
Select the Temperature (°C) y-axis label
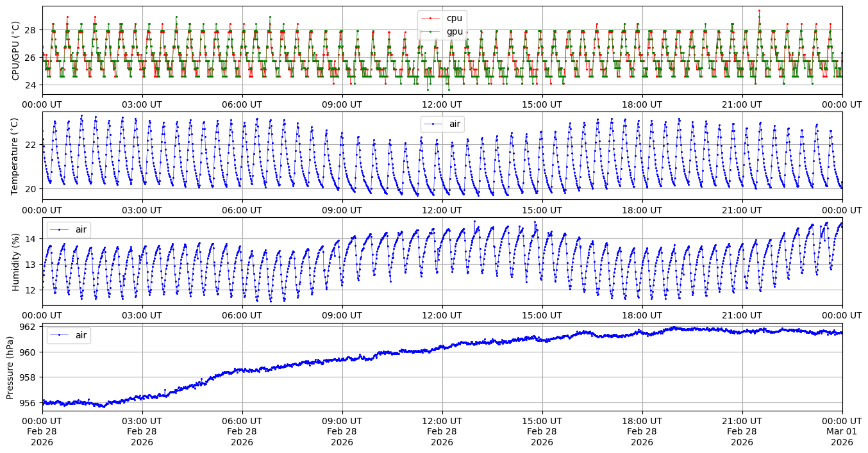[15, 156]
